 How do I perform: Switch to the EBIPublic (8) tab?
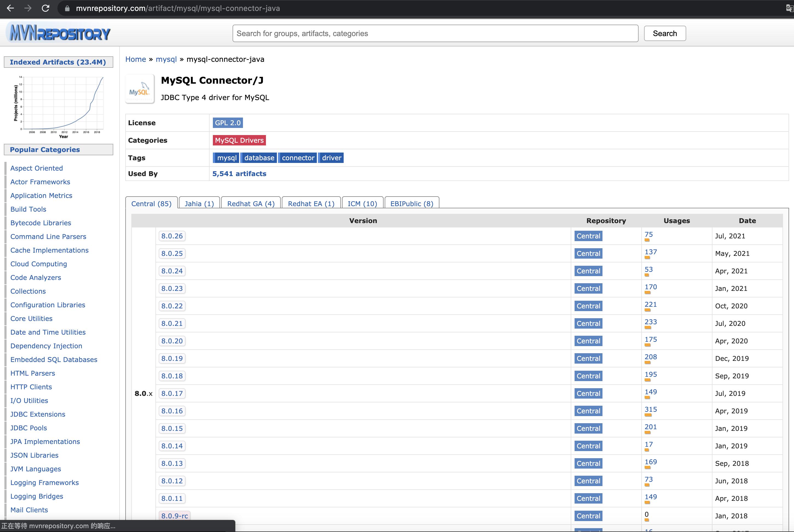(x=412, y=204)
